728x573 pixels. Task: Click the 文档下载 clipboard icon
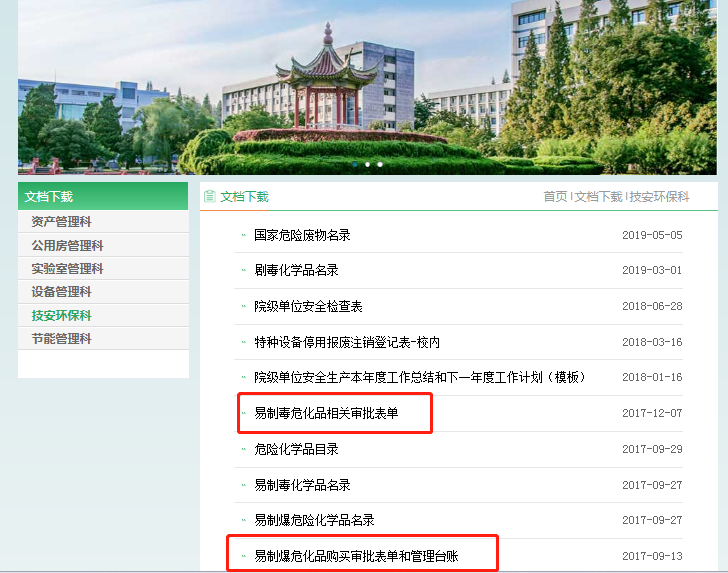pos(209,196)
